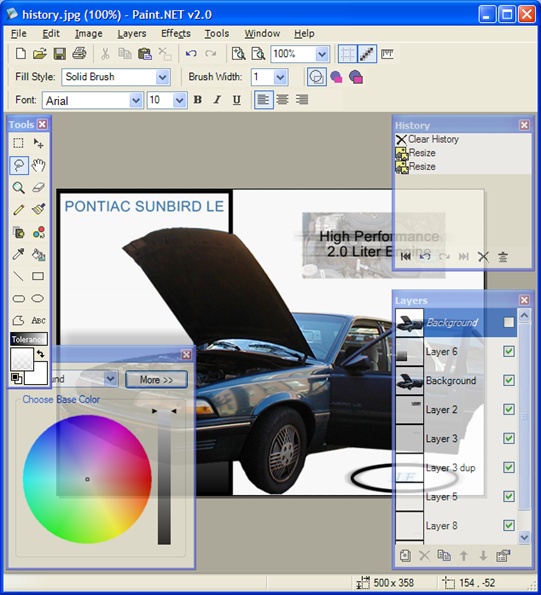Open the Brush Width dropdown
Image resolution: width=541 pixels, height=595 pixels.
pos(280,77)
